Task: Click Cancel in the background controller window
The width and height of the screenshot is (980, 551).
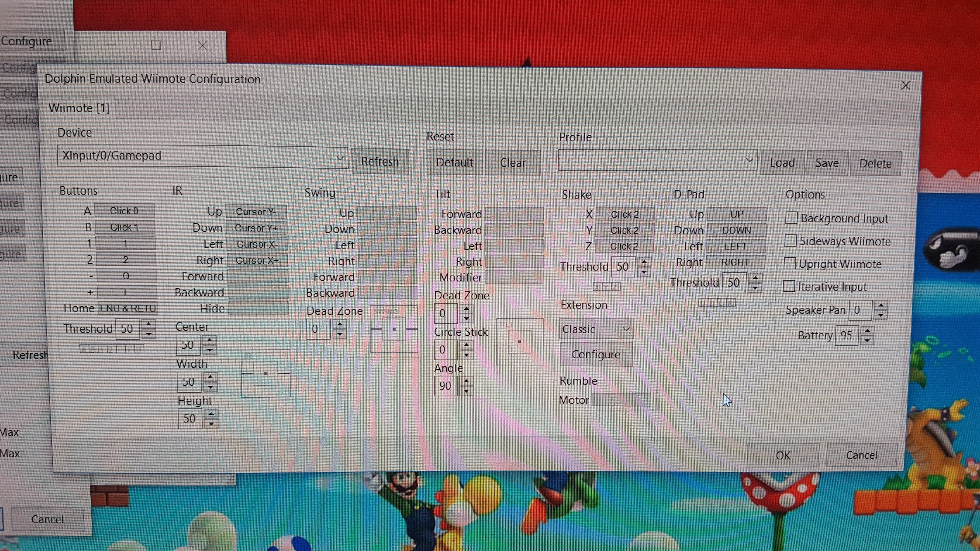Action: 48,519
